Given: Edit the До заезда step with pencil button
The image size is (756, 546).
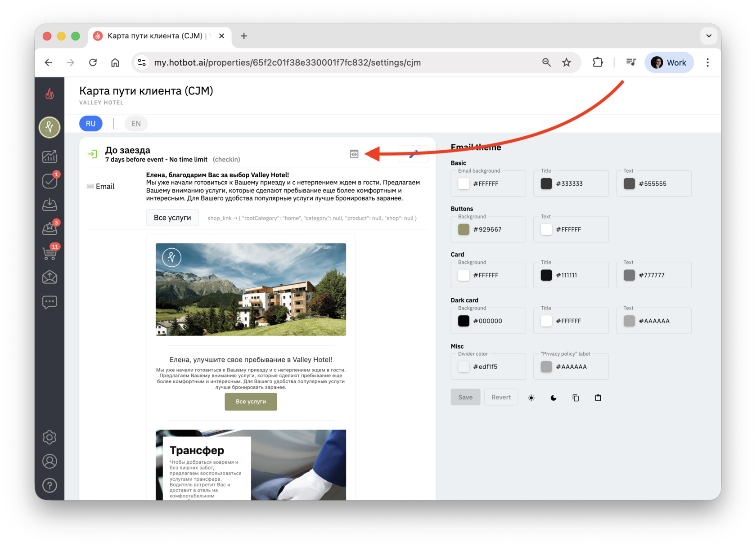Looking at the screenshot, I should [413, 154].
